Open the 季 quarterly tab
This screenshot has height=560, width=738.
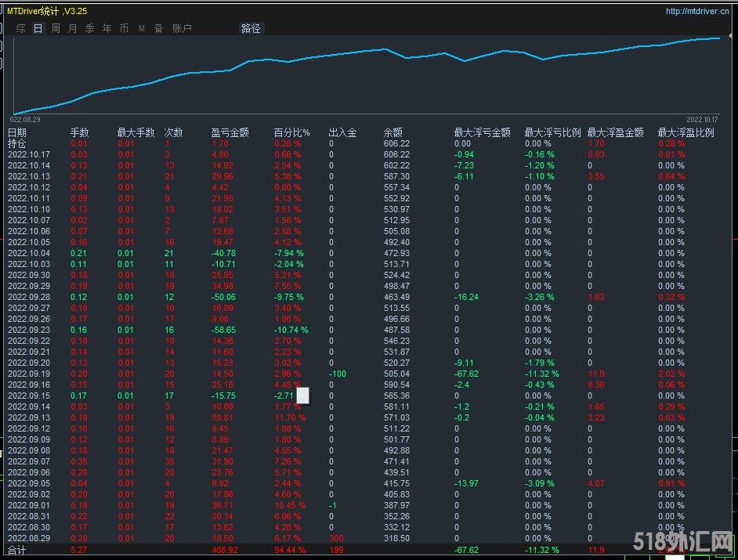(90, 28)
